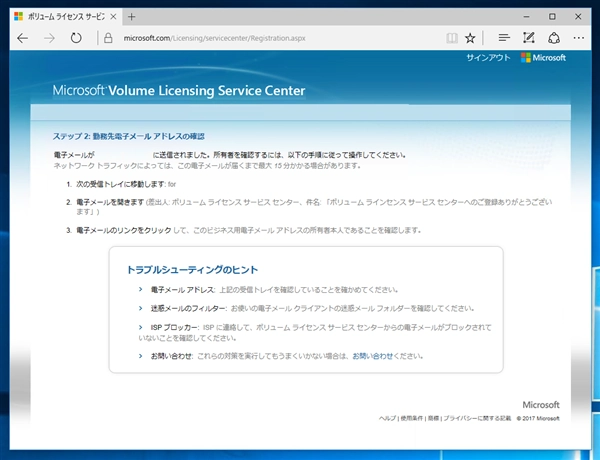Click chevron beside お問い合わせ hint
600x460 pixels.
pyautogui.click(x=140, y=356)
